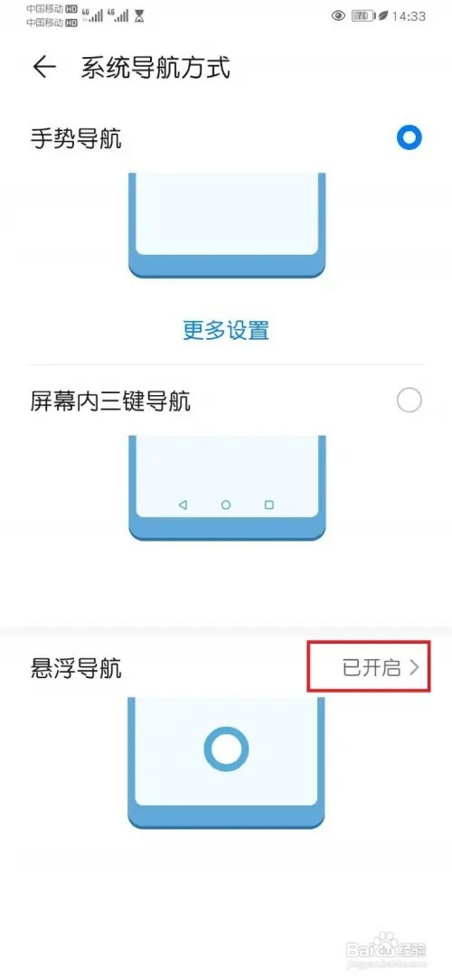Screen dimensions: 452x980
Task: Select the 手势导航 radio button
Action: (409, 138)
